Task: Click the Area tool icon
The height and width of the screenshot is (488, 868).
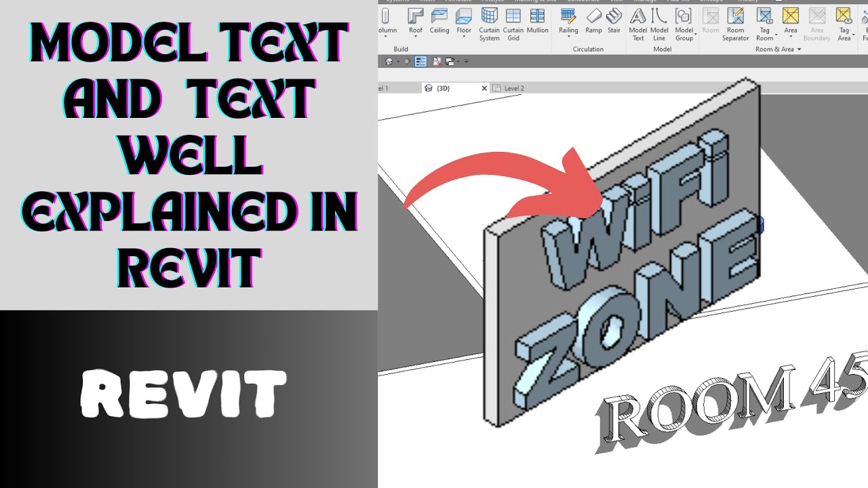Action: coord(791,16)
